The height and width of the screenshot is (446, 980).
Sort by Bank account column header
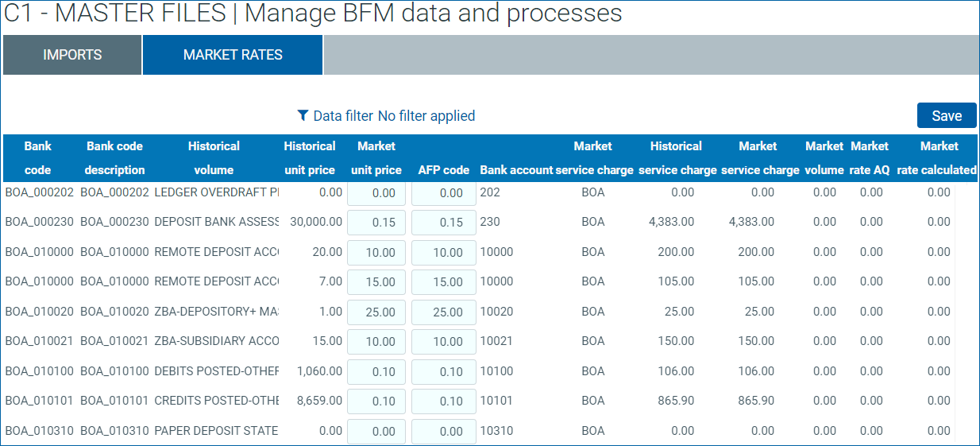click(517, 170)
